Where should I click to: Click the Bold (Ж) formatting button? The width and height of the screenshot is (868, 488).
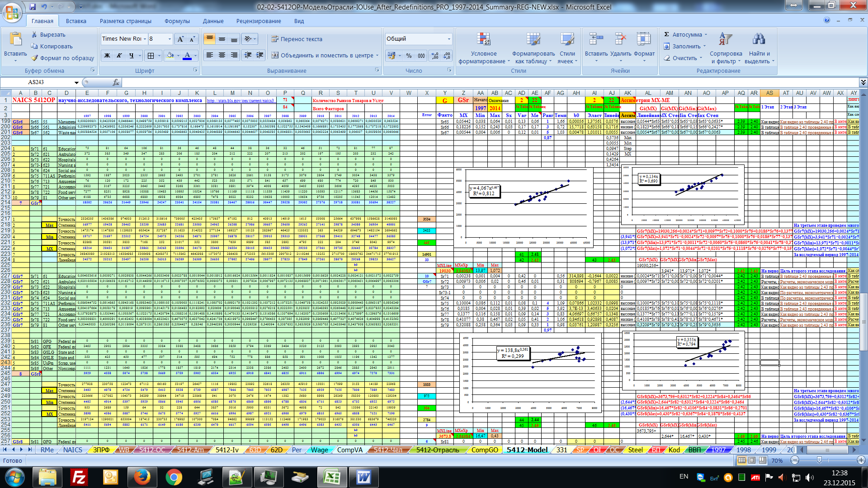[107, 56]
